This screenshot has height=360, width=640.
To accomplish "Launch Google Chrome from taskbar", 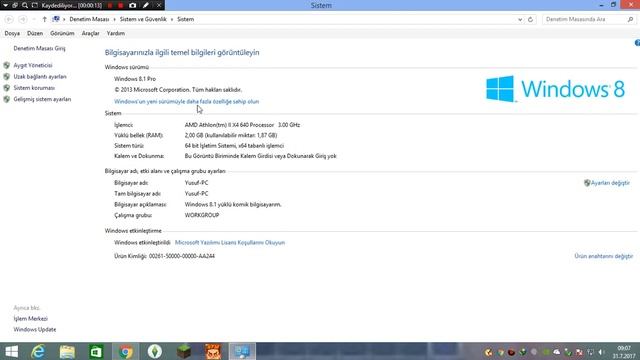I will point(125,351).
